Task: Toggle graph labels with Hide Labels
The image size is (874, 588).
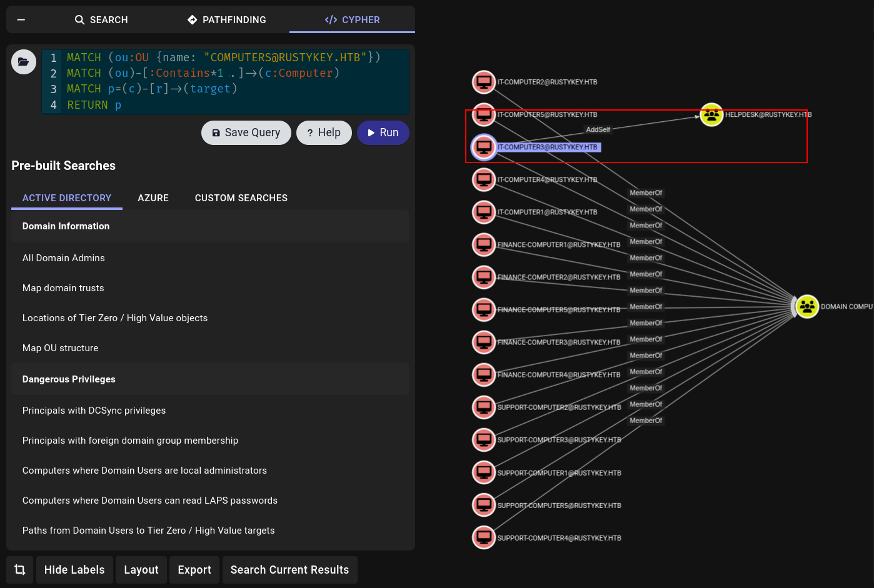Action: click(74, 570)
